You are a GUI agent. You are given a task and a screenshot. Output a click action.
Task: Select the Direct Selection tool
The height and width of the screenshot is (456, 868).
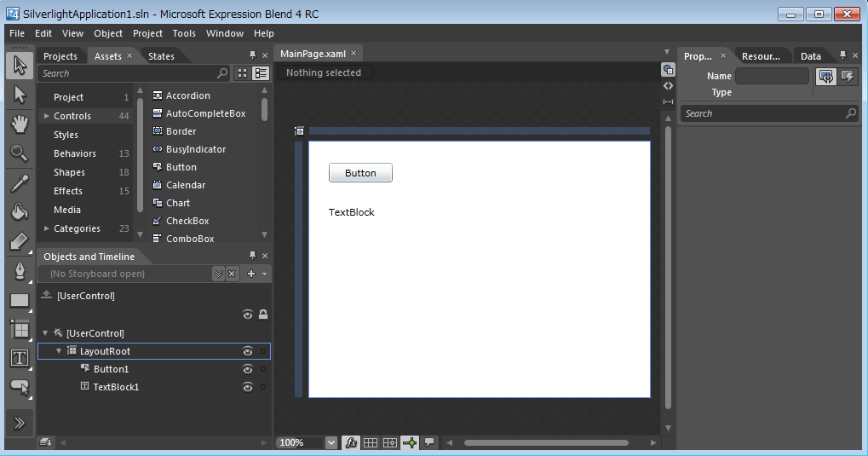tap(20, 95)
